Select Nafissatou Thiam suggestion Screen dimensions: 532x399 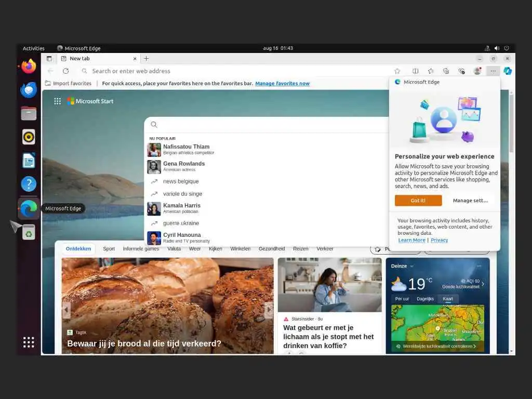pyautogui.click(x=267, y=149)
